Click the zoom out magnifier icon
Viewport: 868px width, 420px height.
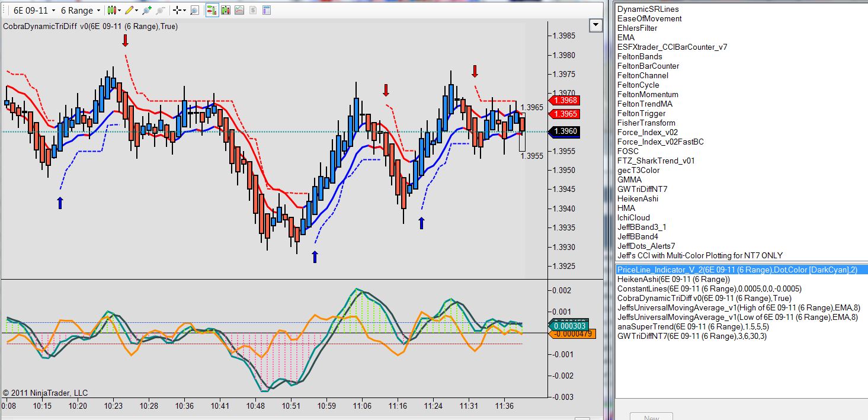pyautogui.click(x=160, y=10)
